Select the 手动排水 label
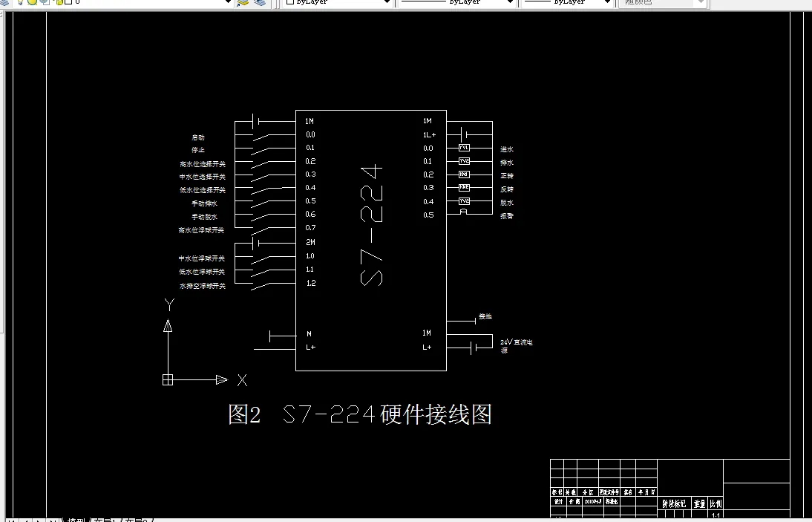The height and width of the screenshot is (522, 812). pos(205,203)
